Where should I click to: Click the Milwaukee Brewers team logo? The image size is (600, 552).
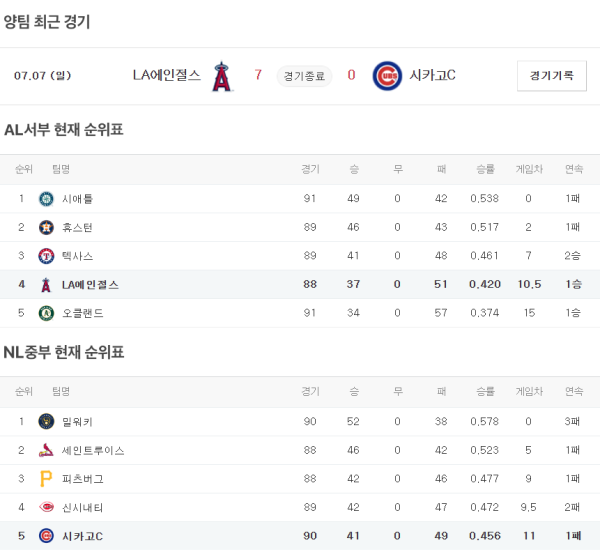click(x=45, y=422)
